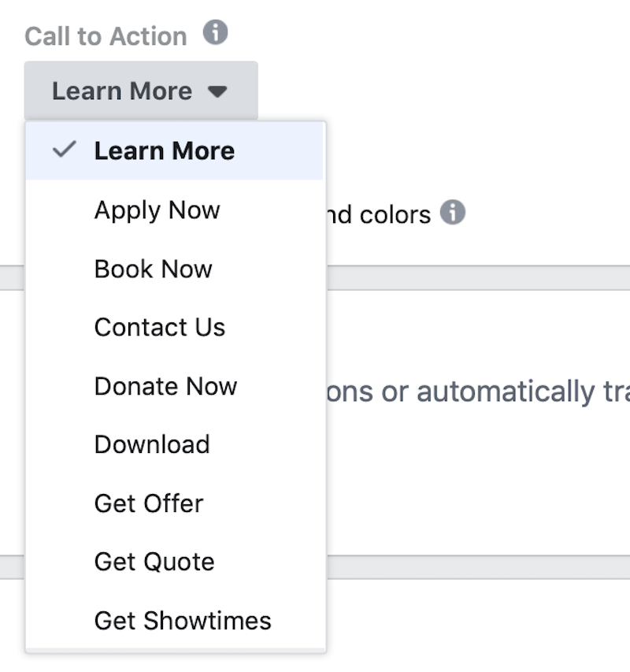Choose Get Offer from the menu
This screenshot has width=630, height=672.
(148, 503)
